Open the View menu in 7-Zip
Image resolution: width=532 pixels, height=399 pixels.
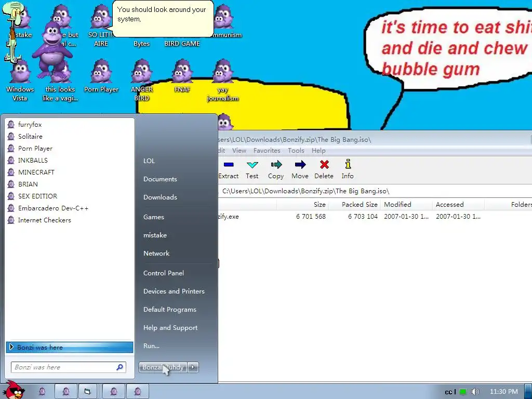point(239,151)
